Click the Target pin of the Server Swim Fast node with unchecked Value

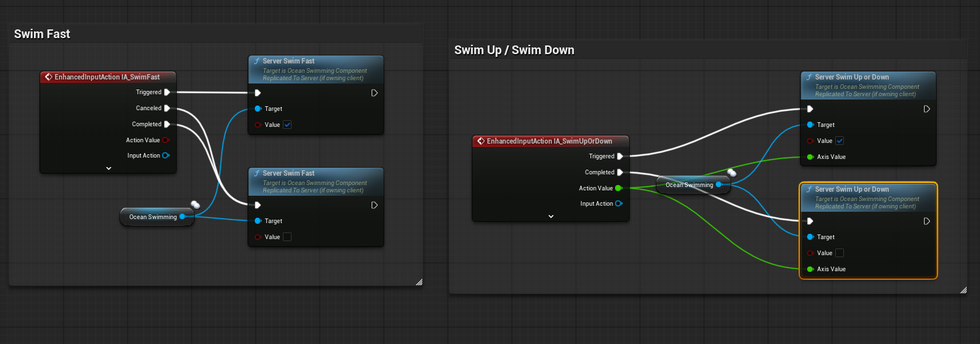coord(258,221)
